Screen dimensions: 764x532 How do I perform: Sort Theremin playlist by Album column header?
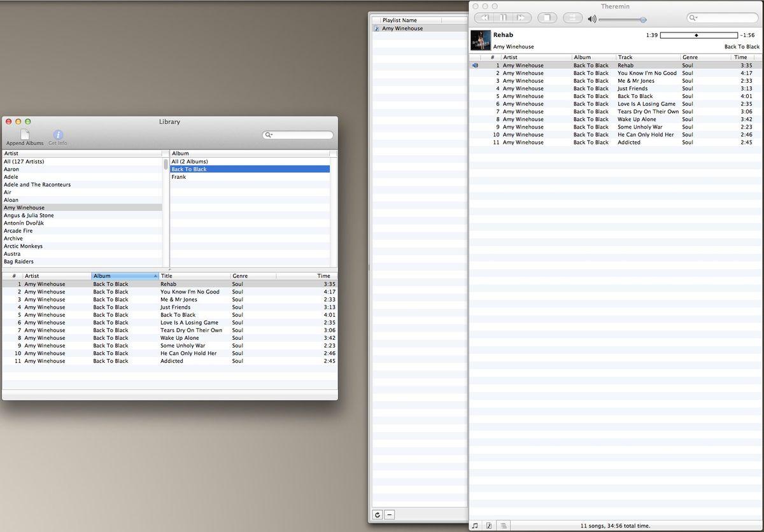594,57
